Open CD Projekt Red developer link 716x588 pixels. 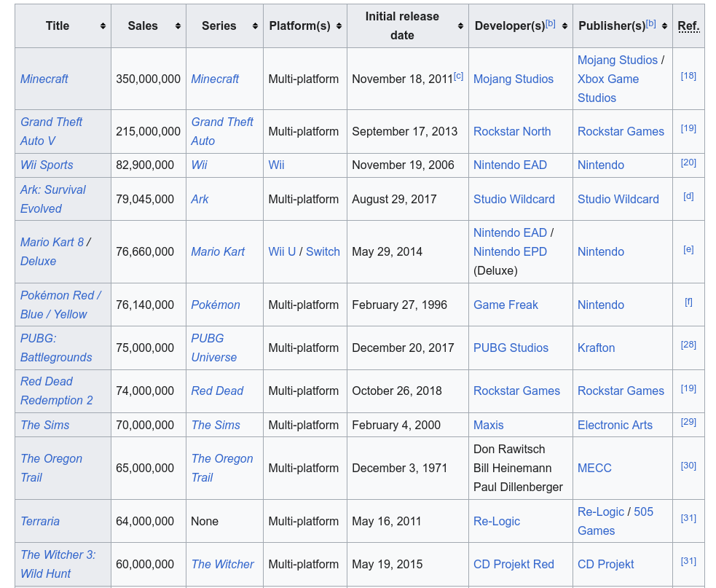coord(514,564)
